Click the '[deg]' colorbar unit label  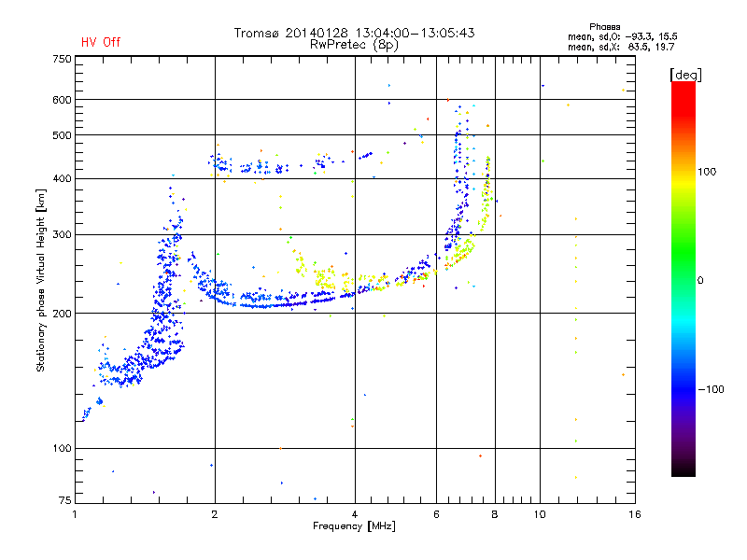(x=685, y=75)
